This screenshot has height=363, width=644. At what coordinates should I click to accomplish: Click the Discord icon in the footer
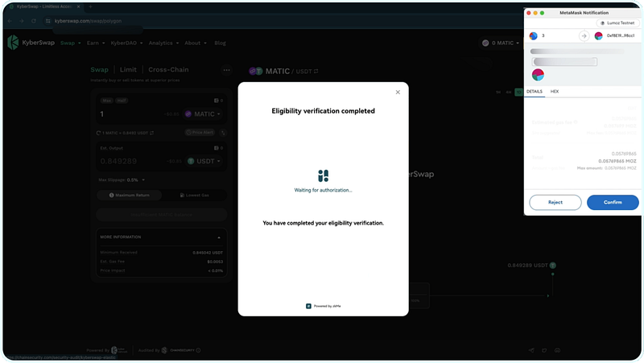tap(557, 350)
